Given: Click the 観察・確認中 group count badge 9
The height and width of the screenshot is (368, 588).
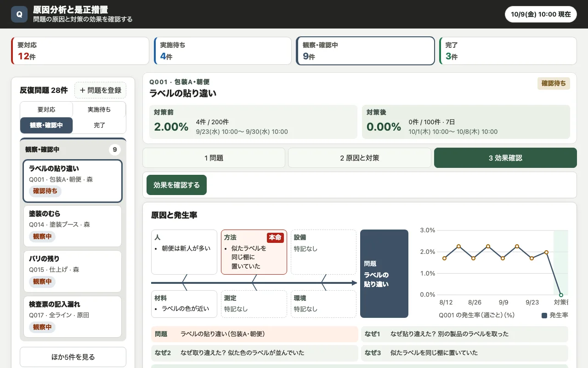Looking at the screenshot, I should coord(115,149).
